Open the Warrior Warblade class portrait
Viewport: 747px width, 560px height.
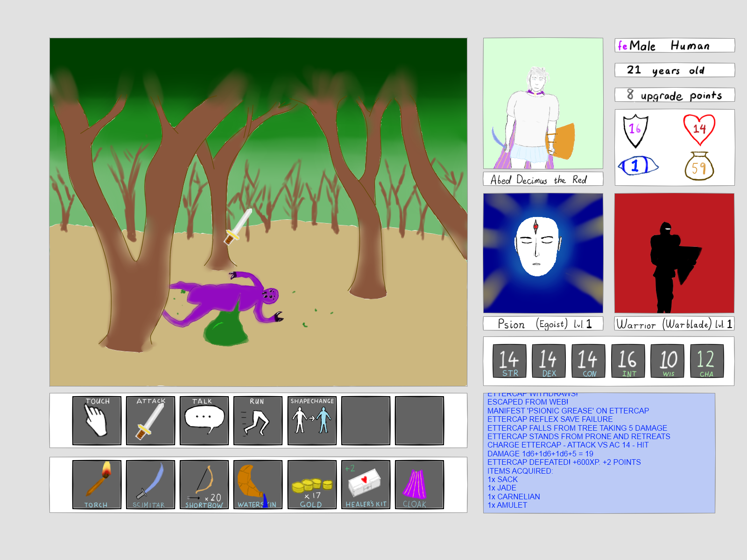(674, 253)
